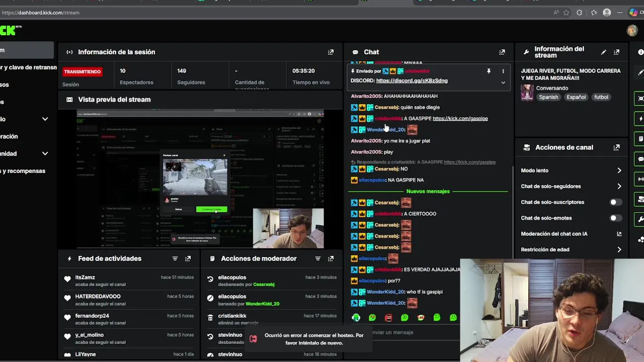Image resolution: width=644 pixels, height=362 pixels.
Task: Click the chat bubble icon in right sidebar
Action: 640,159
